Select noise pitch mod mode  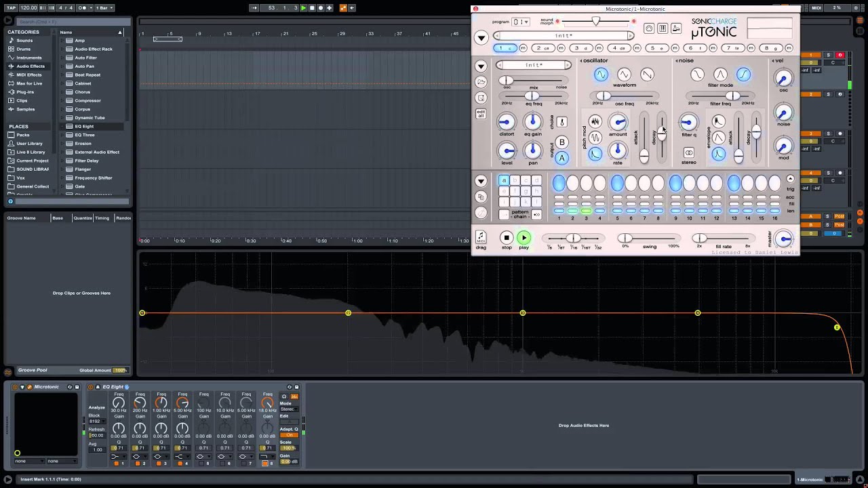pyautogui.click(x=595, y=121)
